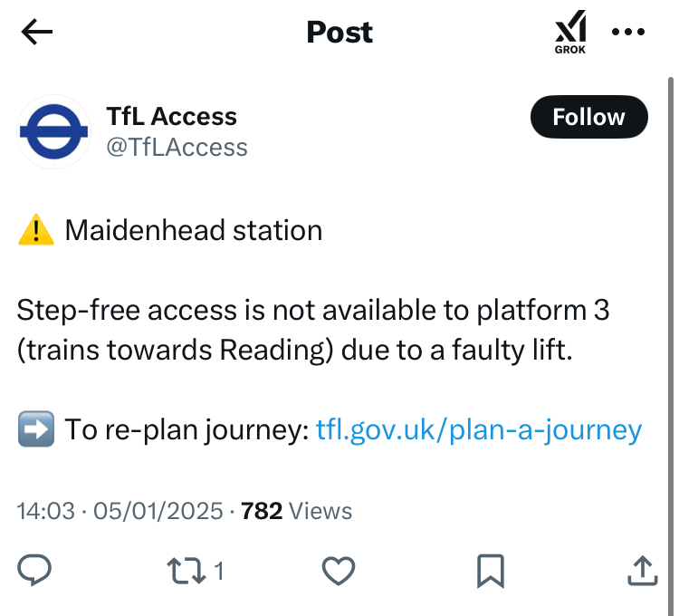The image size is (679, 616).
Task: View the 782 Views analytics
Action: click(x=296, y=511)
